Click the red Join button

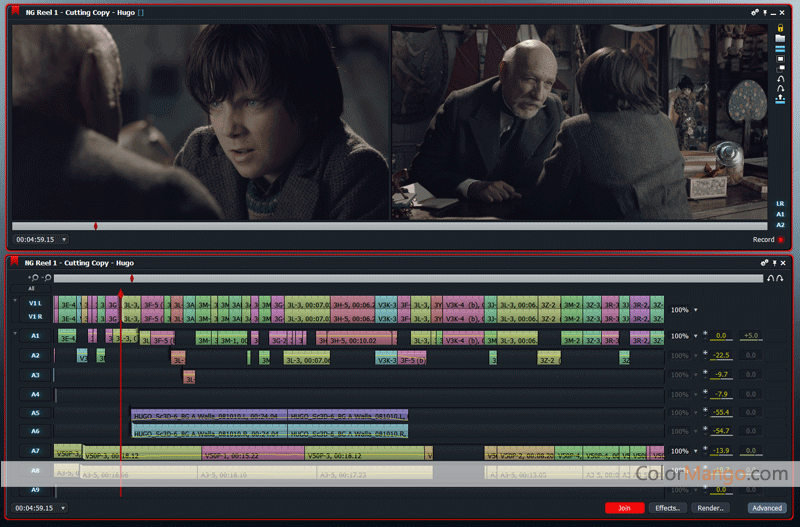coord(624,508)
